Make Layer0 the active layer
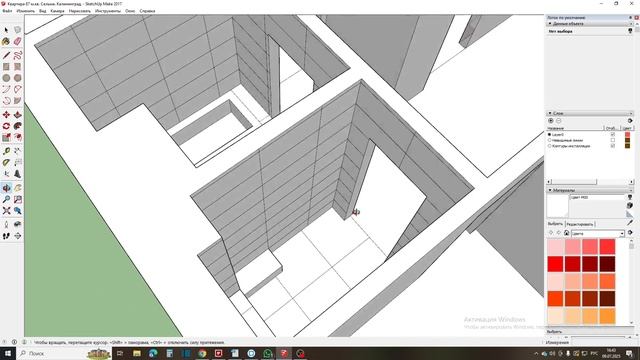This screenshot has width=640, height=360. pos(549,134)
